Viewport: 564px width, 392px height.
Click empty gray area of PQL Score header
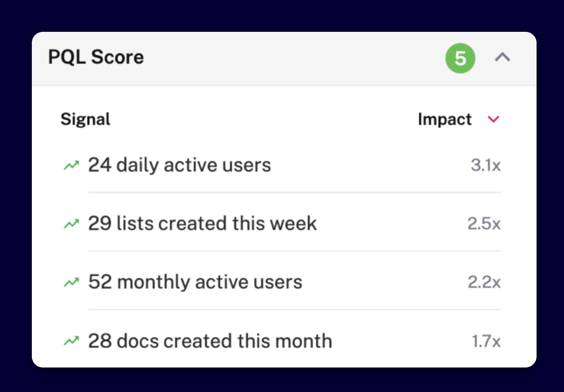(x=293, y=59)
